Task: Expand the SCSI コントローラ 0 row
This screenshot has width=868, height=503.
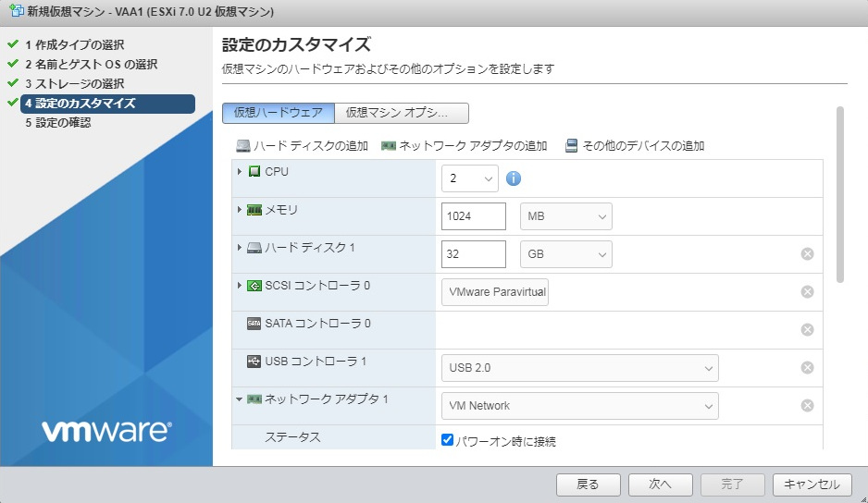Action: click(239, 286)
